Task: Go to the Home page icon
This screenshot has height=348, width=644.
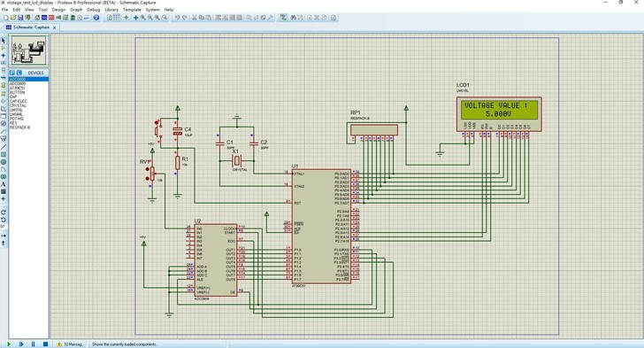Action: [x=37, y=18]
